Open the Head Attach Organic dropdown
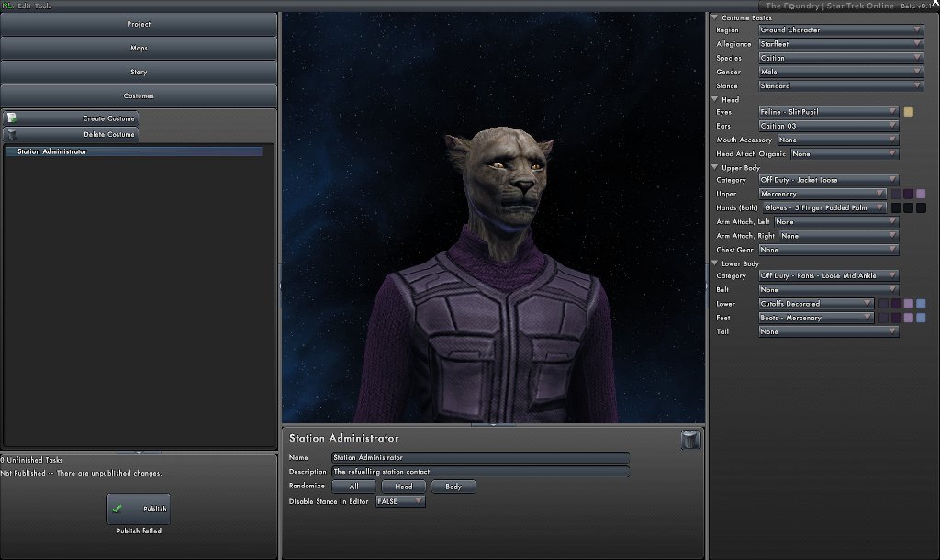 845,154
